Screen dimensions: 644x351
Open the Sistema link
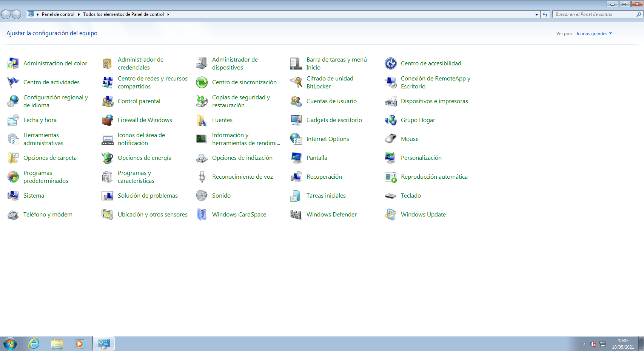(34, 196)
